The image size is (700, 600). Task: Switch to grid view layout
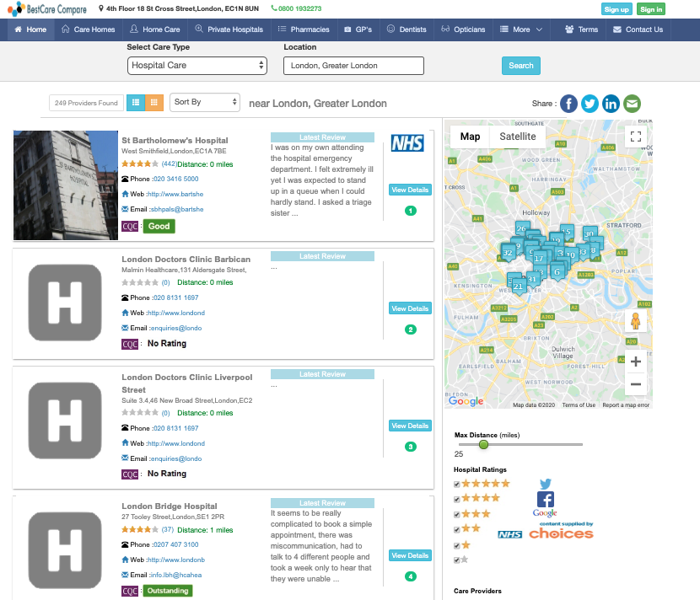(x=154, y=103)
